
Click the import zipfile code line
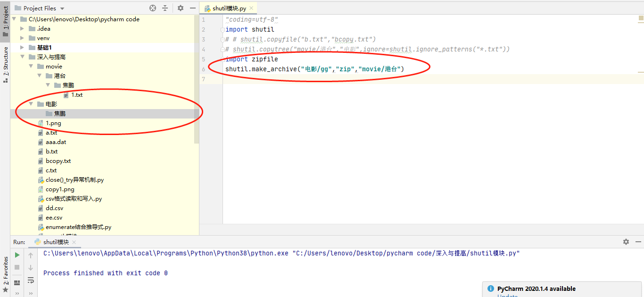point(252,59)
